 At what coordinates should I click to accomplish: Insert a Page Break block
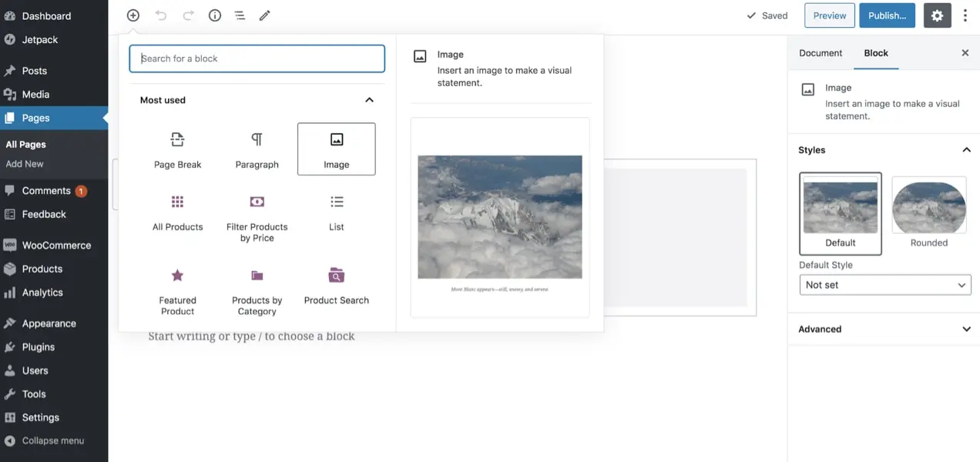click(x=178, y=149)
